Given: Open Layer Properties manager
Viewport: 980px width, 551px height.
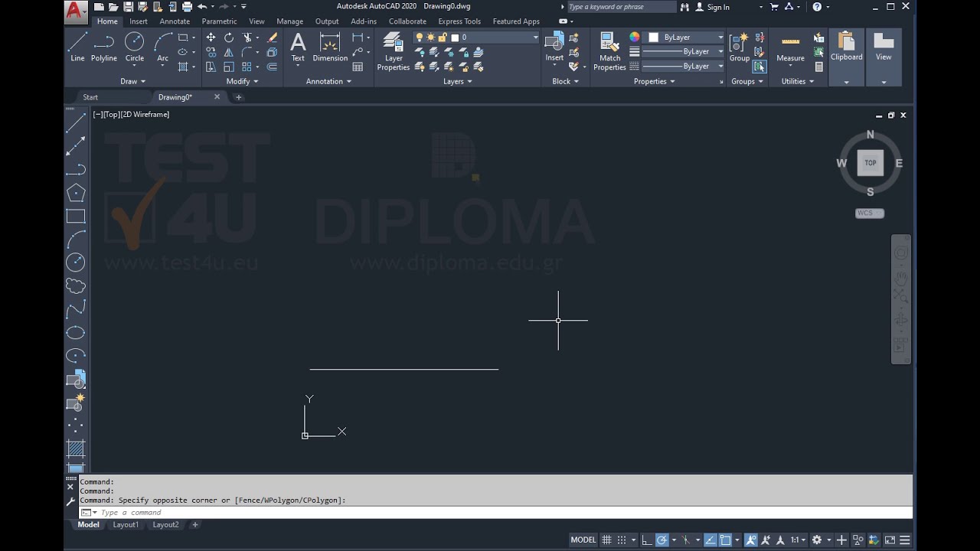Looking at the screenshot, I should tap(394, 51).
